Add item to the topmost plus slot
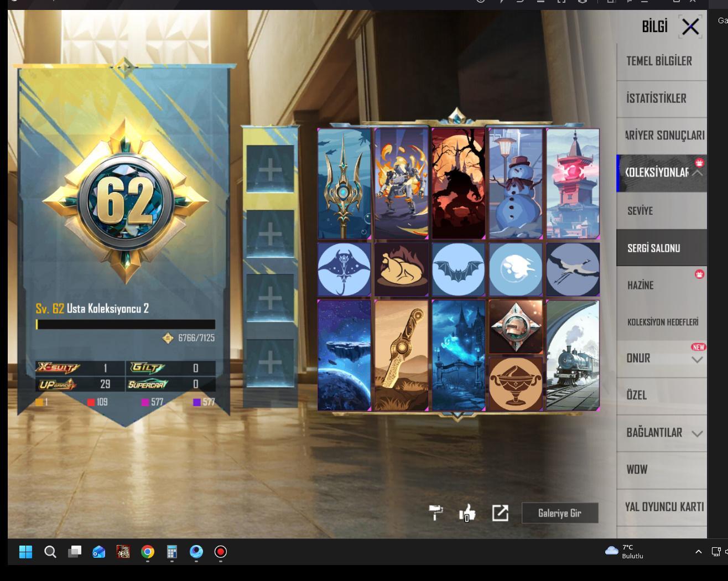Image resolution: width=728 pixels, height=581 pixels. pyautogui.click(x=270, y=169)
